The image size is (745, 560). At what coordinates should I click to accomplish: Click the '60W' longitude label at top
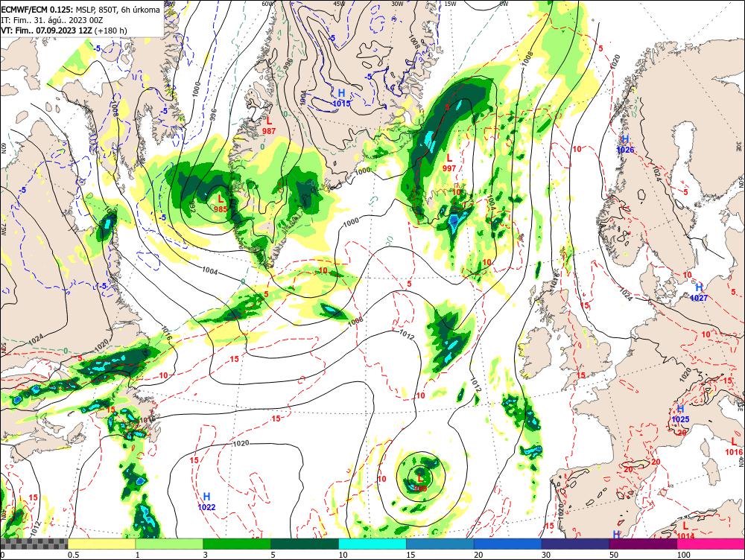[268, 4]
